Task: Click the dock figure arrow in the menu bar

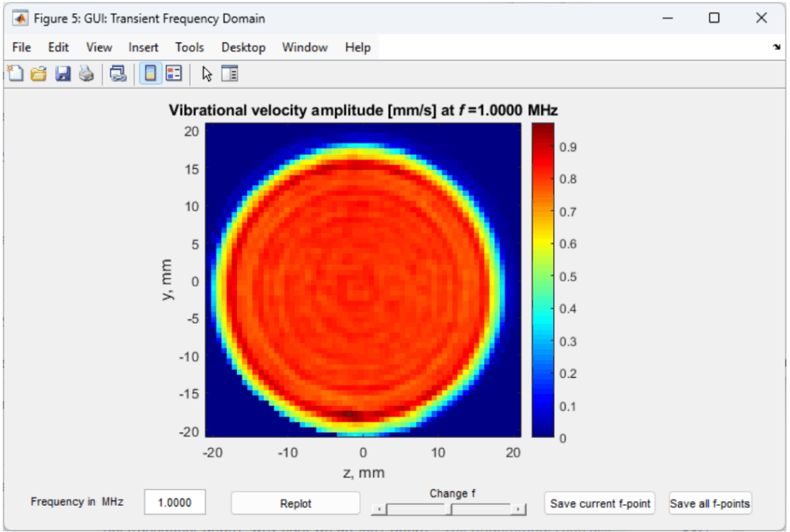Action: [x=776, y=48]
